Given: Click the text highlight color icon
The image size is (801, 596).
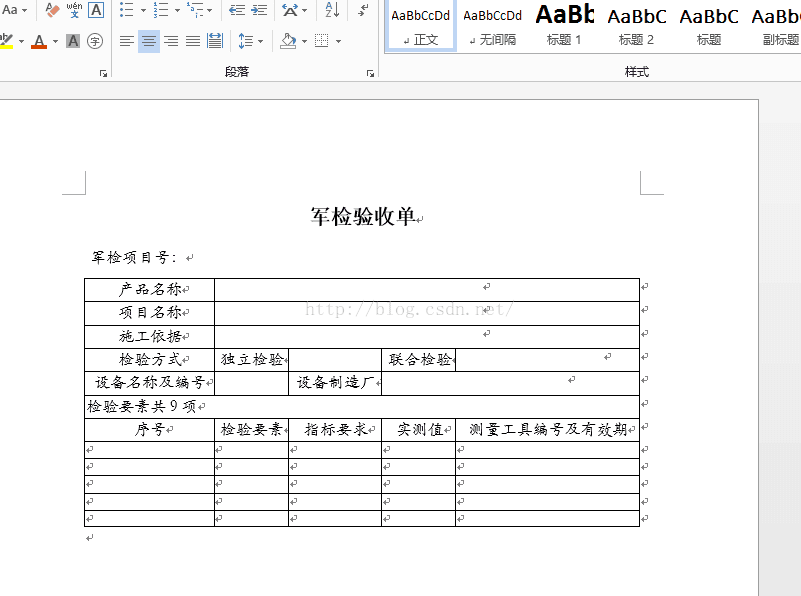Looking at the screenshot, I should point(6,41).
